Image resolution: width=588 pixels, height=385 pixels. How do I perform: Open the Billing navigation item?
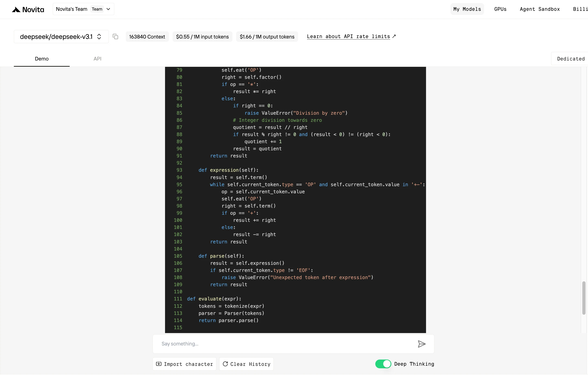580,9
